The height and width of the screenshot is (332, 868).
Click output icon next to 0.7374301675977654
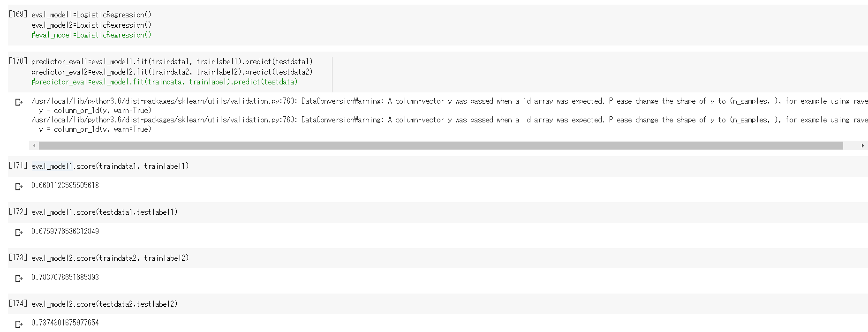[19, 324]
